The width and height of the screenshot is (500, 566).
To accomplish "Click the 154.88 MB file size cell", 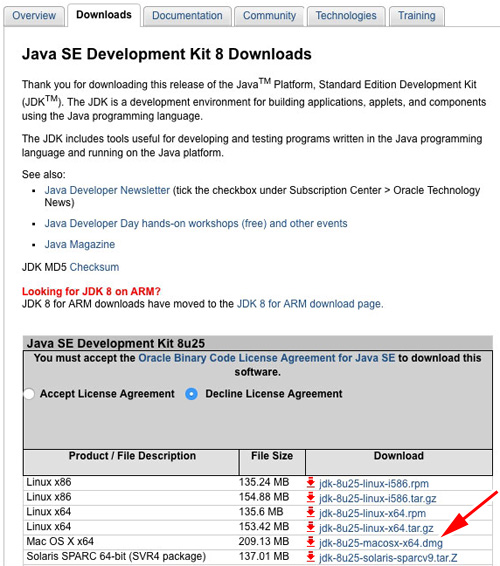I will (264, 497).
